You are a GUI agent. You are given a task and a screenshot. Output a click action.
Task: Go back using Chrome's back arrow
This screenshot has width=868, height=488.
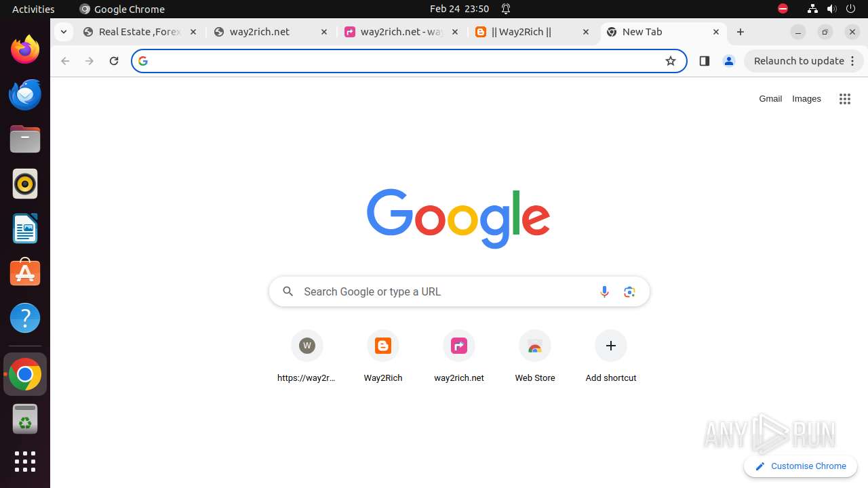[x=65, y=61]
